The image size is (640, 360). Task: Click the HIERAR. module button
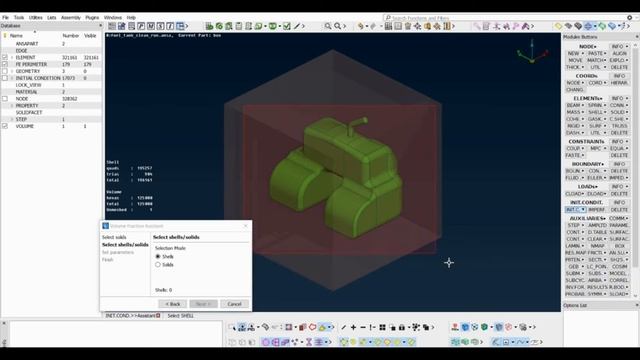point(619,83)
